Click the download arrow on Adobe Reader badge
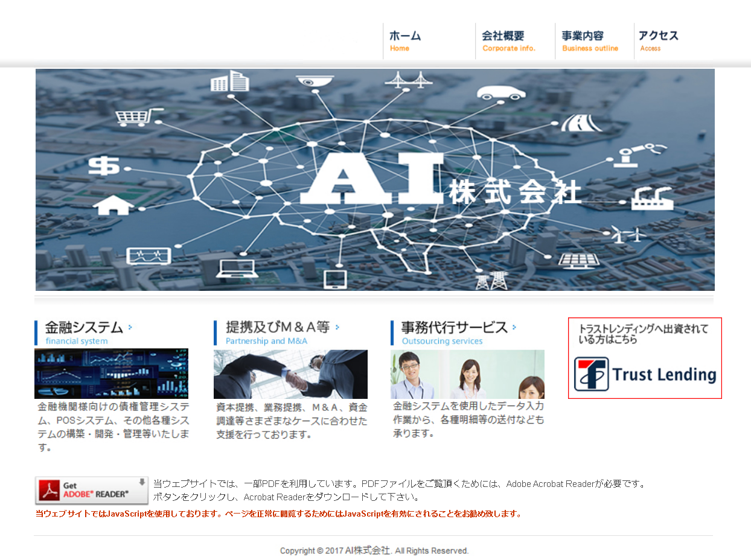 tap(142, 482)
